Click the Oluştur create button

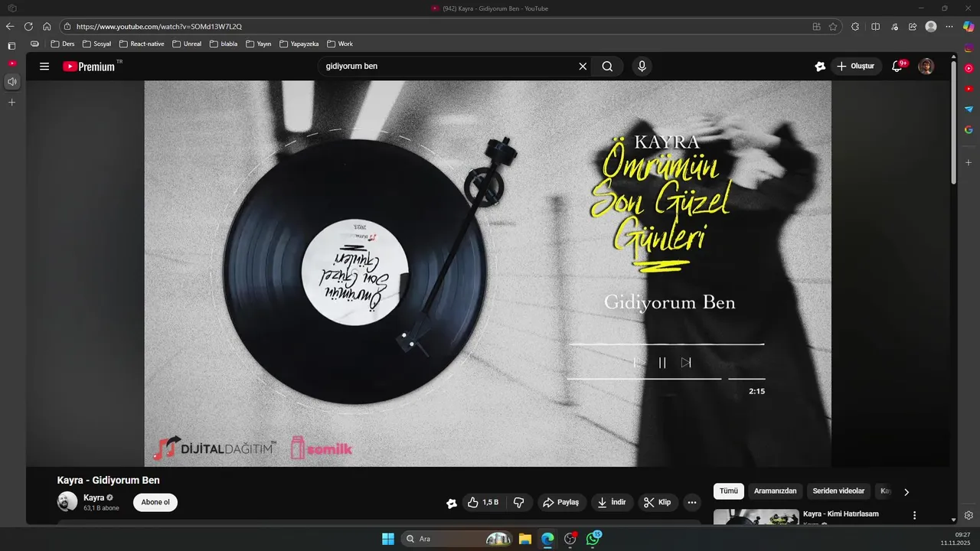click(856, 67)
